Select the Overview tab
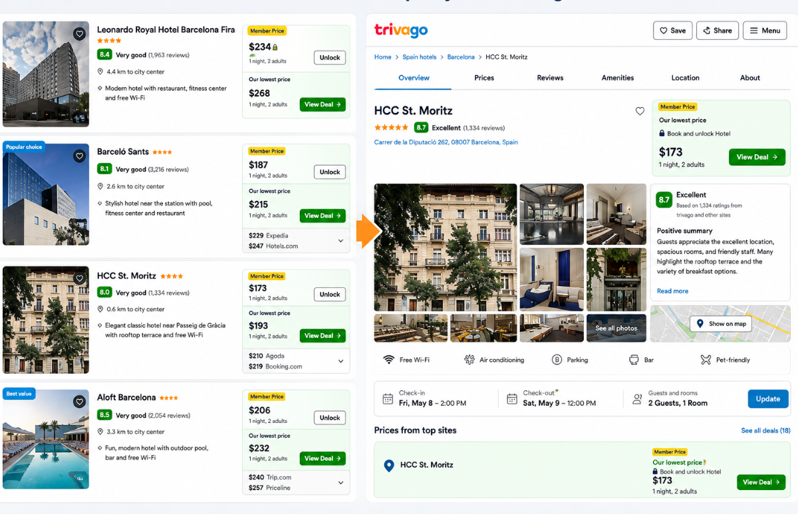Screen dimensions: 798x532 pos(414,78)
